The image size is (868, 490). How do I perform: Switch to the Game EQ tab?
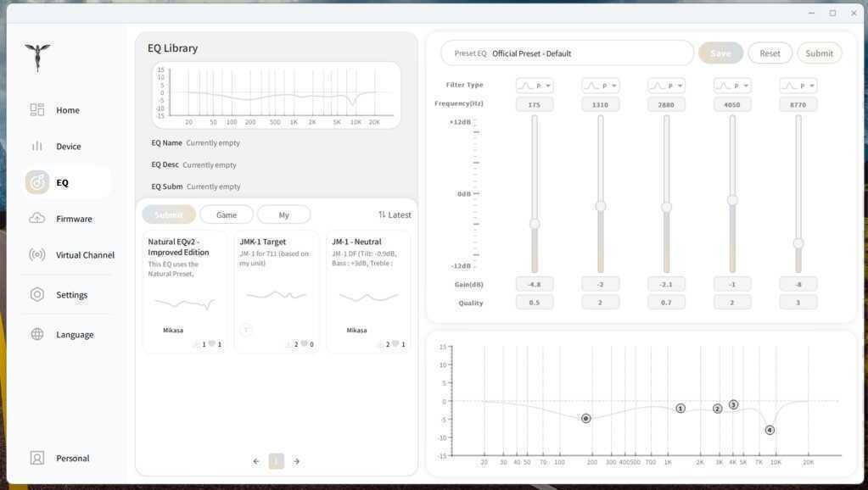(227, 215)
